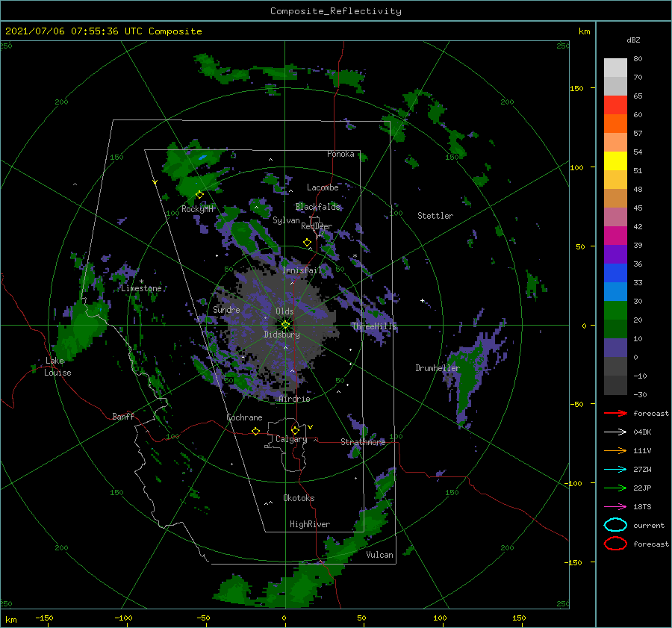
Task: Click the ThreeHills town label
Action: pyautogui.click(x=375, y=326)
